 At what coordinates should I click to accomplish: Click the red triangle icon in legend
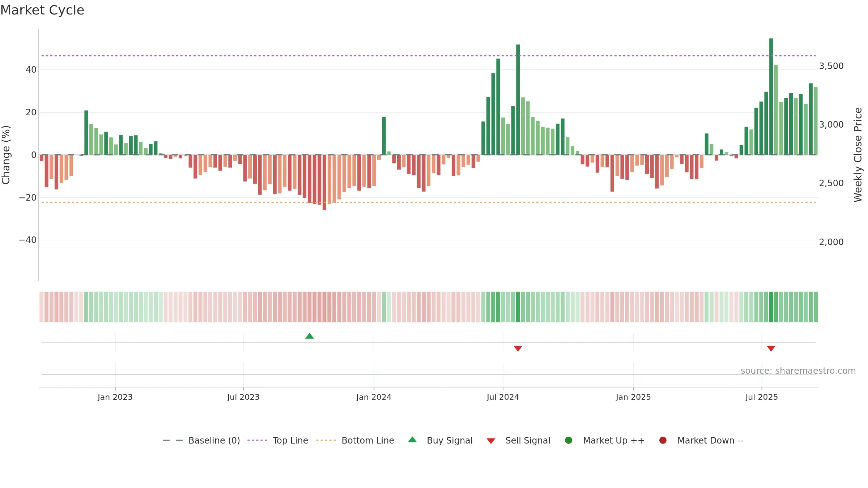(491, 441)
